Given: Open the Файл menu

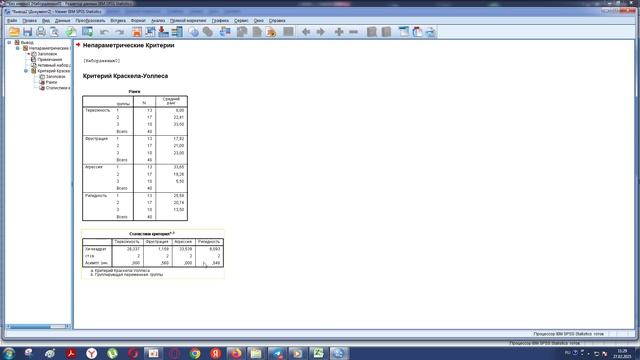Looking at the screenshot, I should pyautogui.click(x=12, y=20).
